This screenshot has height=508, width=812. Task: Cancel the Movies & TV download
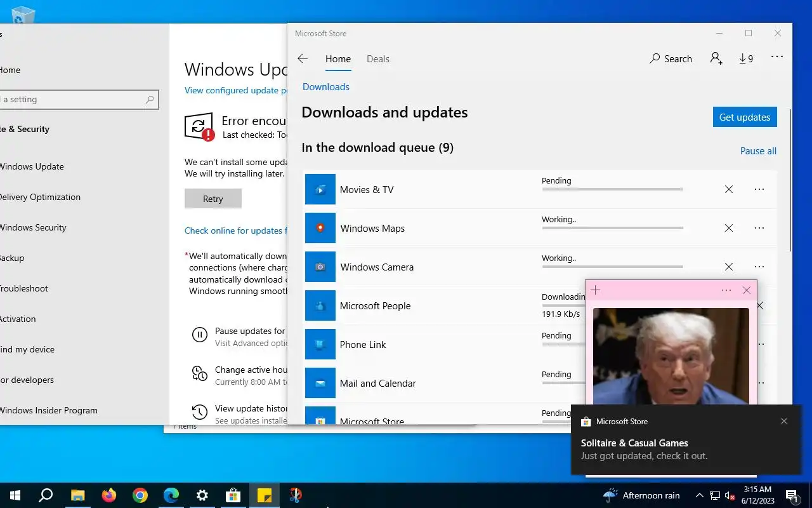pyautogui.click(x=729, y=189)
